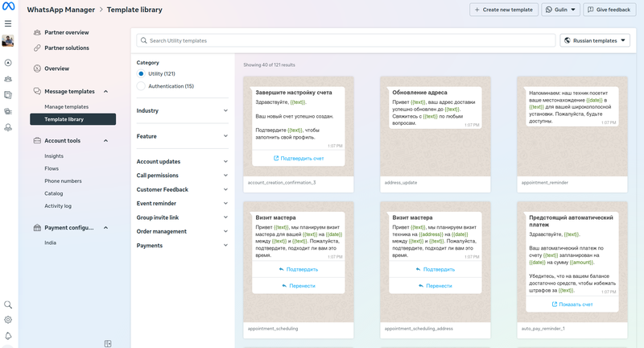Click the feedback icon on Give feedback
The width and height of the screenshot is (644, 348).
591,10
